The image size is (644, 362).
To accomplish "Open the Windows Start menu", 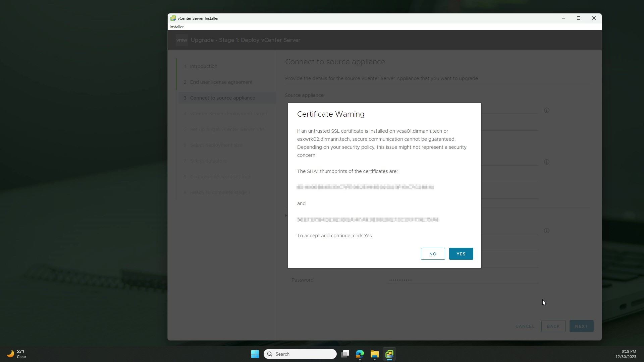I will coord(255,354).
